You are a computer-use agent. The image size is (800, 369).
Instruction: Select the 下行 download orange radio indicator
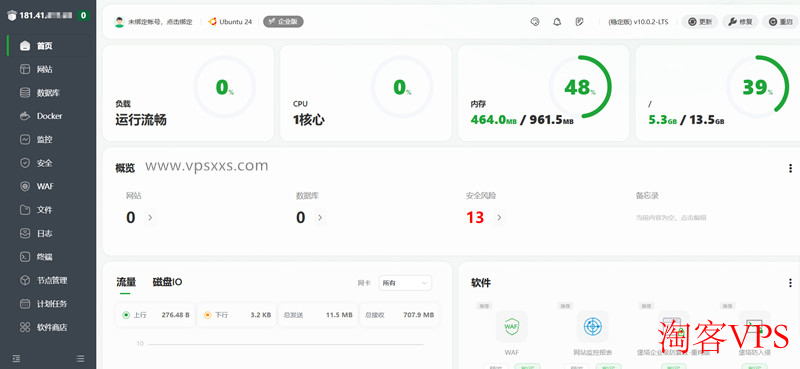(x=207, y=315)
